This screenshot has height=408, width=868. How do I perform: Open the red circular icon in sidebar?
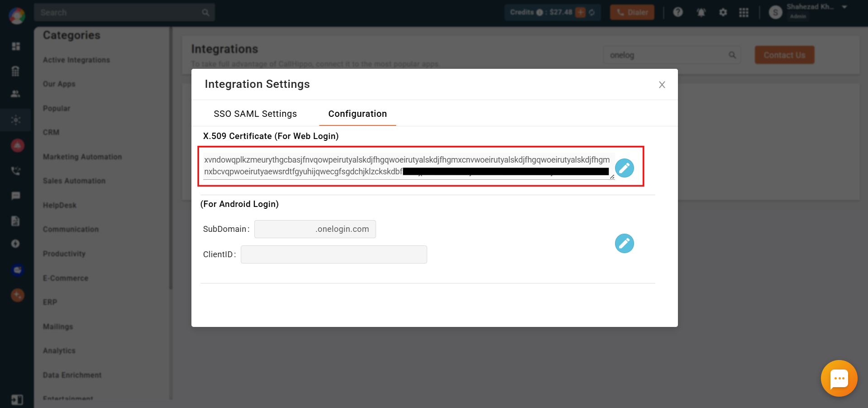tap(17, 145)
